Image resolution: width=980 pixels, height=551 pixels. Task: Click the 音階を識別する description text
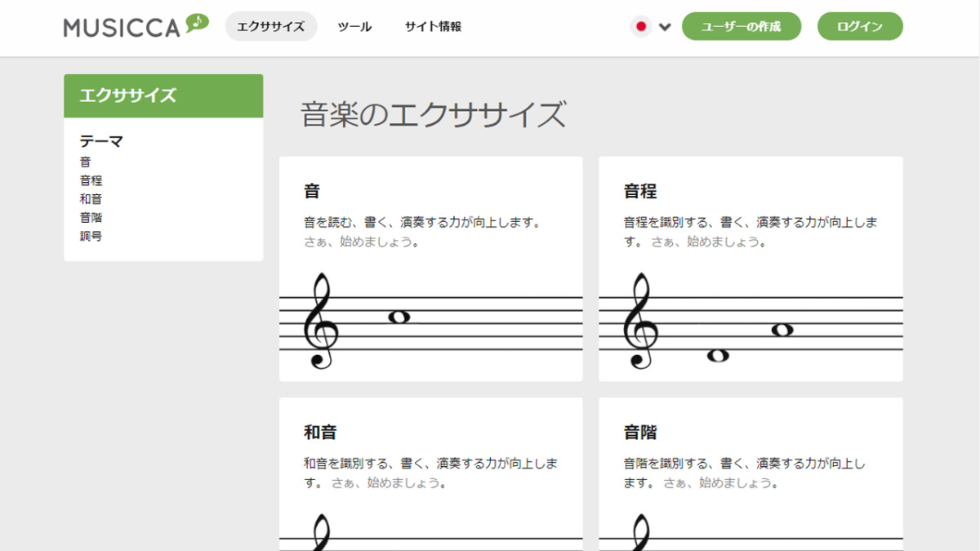tap(744, 473)
